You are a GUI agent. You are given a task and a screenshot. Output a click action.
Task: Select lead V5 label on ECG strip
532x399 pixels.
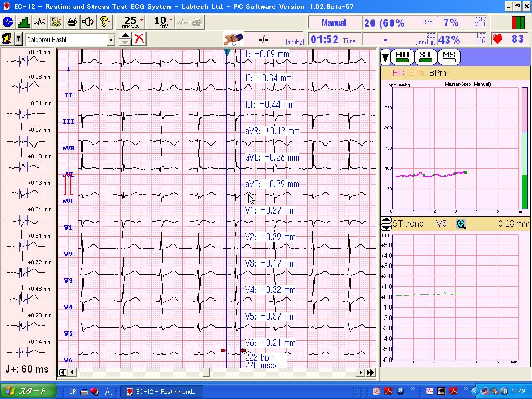(68, 333)
